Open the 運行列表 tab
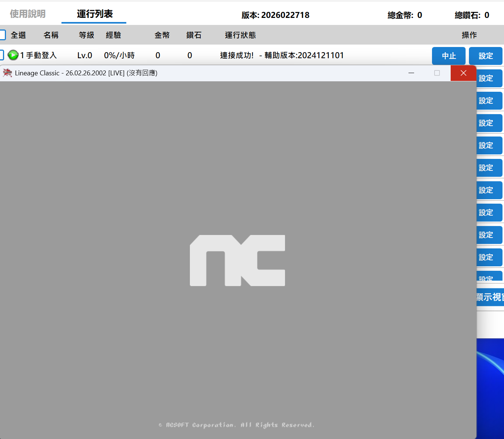 [x=94, y=14]
